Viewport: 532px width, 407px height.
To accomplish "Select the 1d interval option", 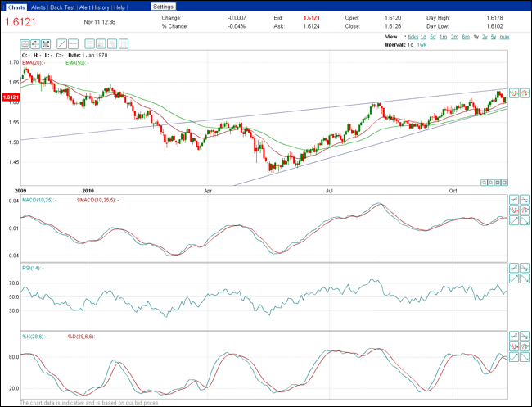I will pyautogui.click(x=411, y=45).
